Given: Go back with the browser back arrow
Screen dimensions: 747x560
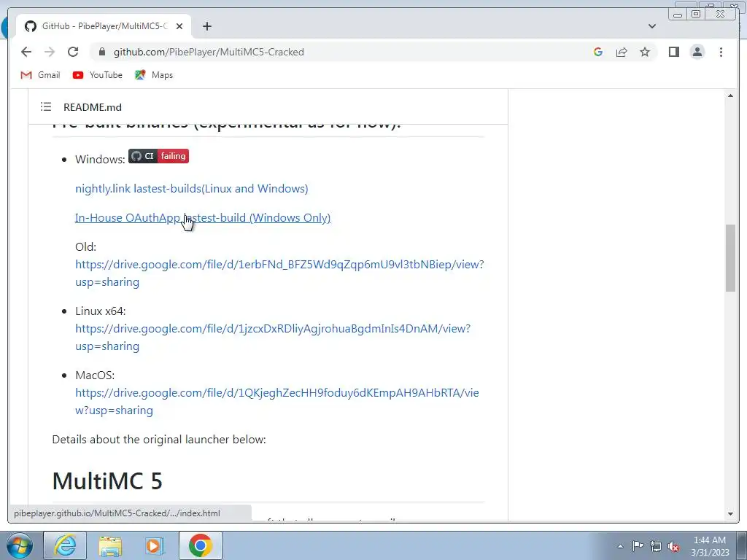Looking at the screenshot, I should click(x=26, y=52).
